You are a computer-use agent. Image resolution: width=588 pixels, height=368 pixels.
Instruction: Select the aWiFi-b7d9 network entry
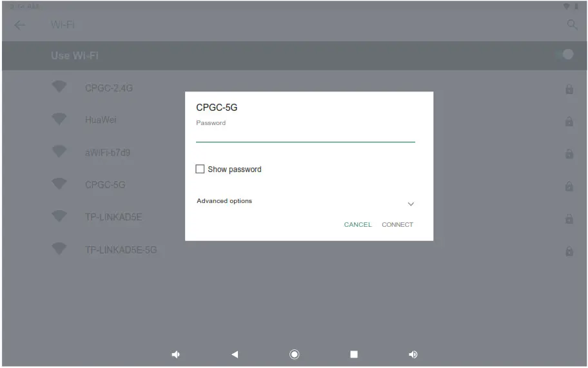(108, 153)
